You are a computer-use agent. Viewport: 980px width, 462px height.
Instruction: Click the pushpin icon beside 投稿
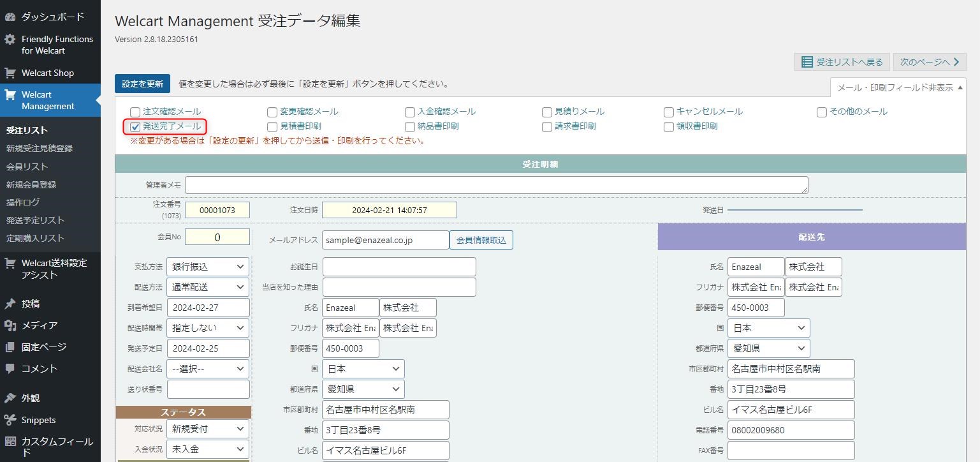pos(10,304)
